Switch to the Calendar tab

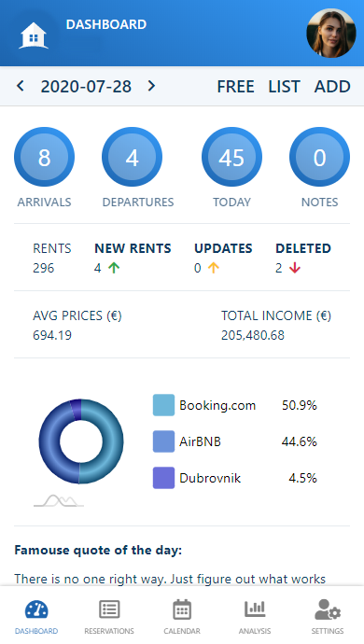pyautogui.click(x=182, y=617)
